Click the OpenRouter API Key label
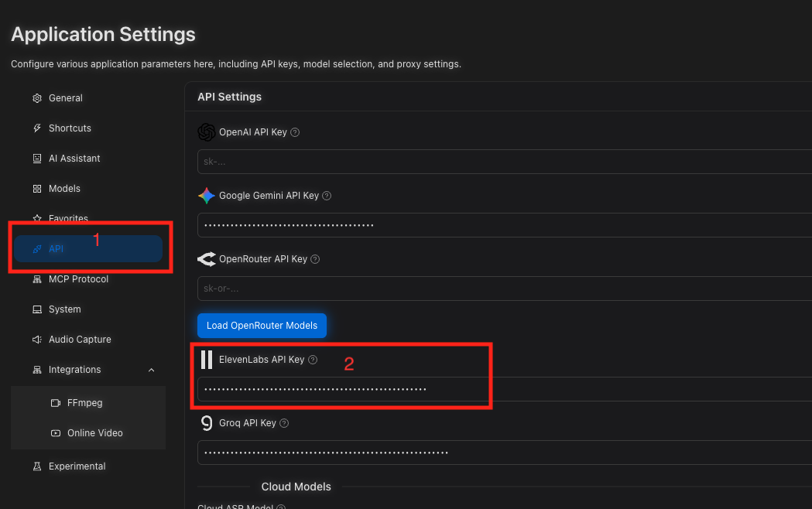Viewport: 812px width, 509px height. point(263,259)
